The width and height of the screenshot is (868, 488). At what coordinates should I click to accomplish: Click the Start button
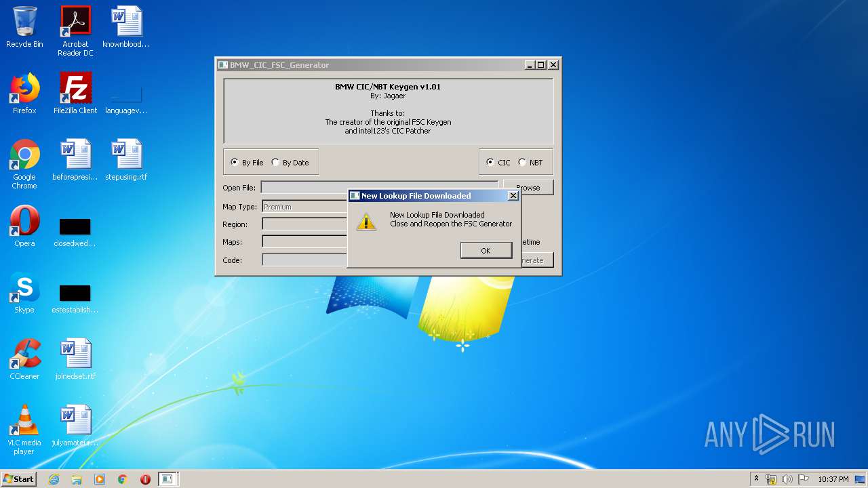[x=19, y=479]
